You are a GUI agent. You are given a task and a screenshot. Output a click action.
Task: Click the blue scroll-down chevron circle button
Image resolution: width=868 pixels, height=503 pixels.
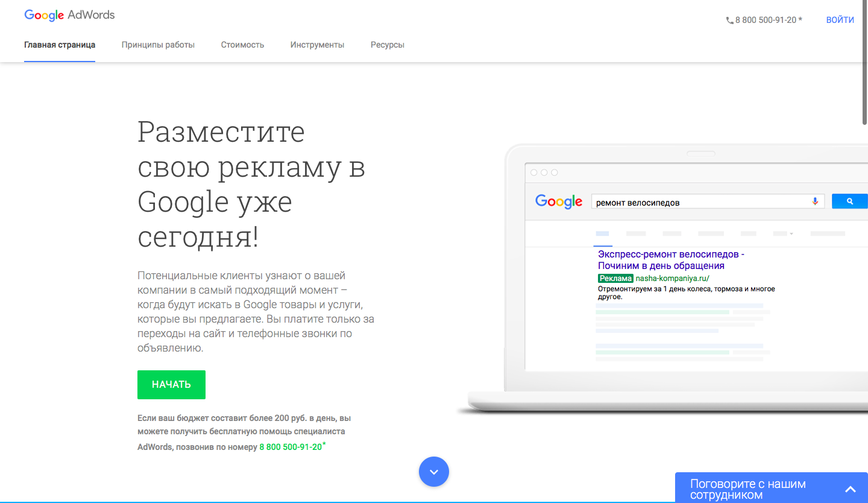[x=434, y=471]
